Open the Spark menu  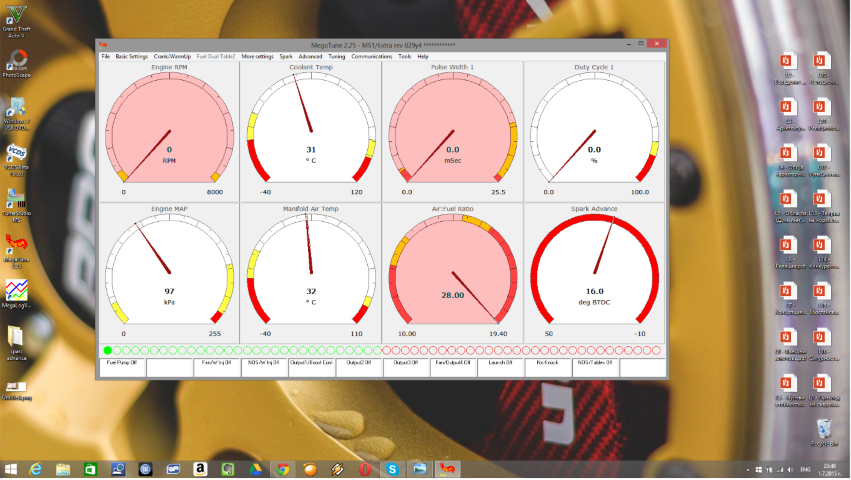pyautogui.click(x=286, y=57)
